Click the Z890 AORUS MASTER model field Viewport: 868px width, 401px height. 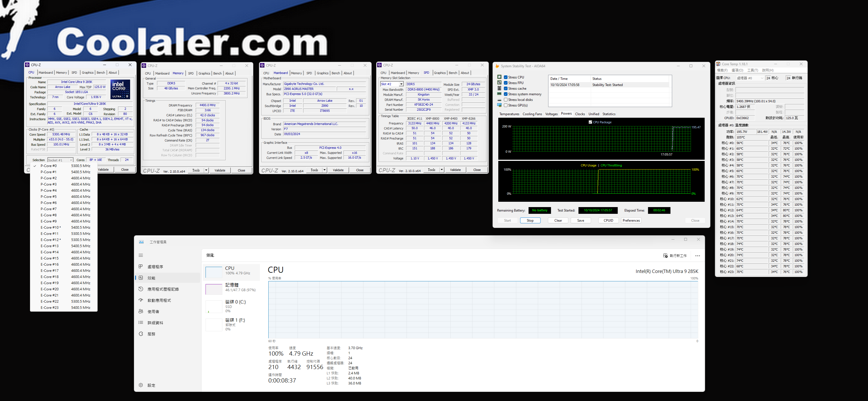click(309, 89)
